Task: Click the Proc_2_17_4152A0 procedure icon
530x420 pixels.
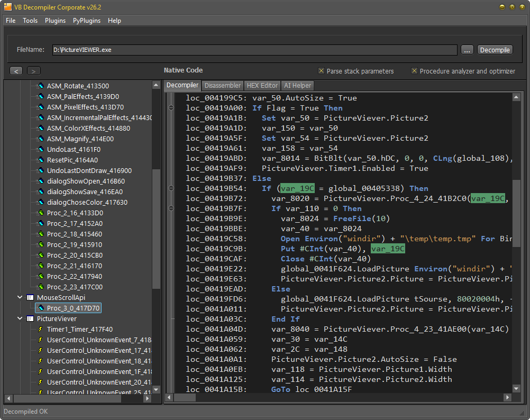Action: click(41, 224)
